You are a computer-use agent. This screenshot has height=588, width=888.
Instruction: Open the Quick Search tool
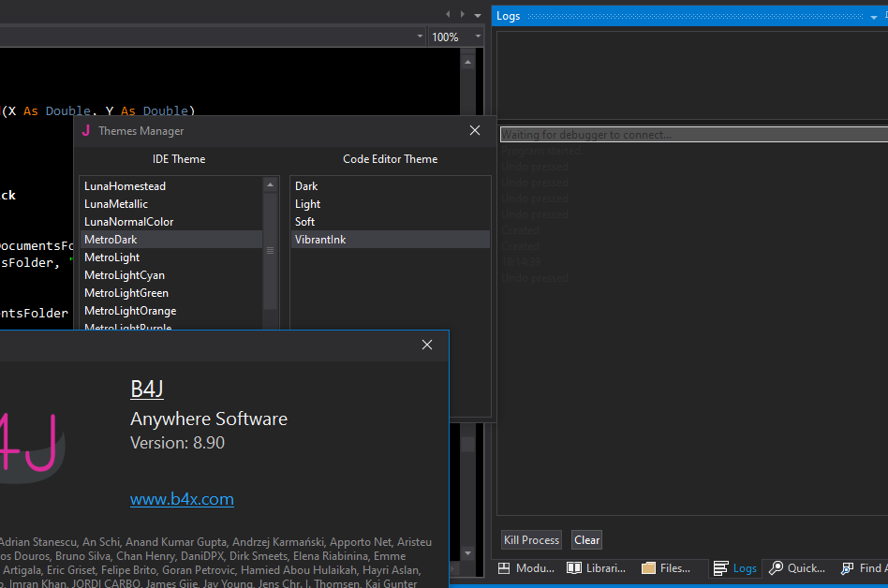(x=797, y=568)
